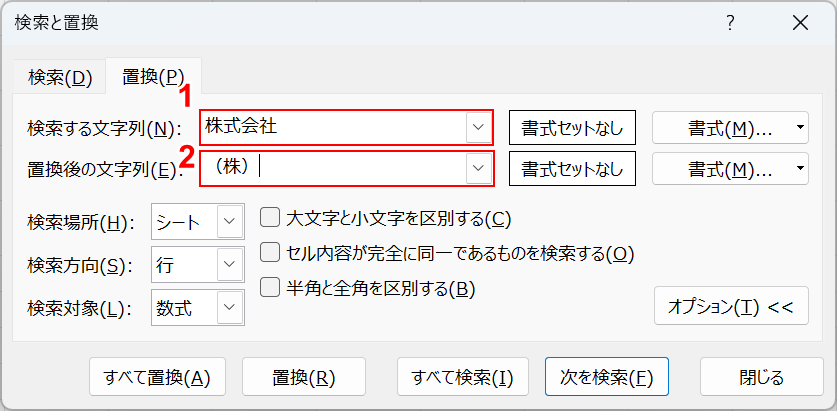Expand the 検索する文字列 history dropdown
The height and width of the screenshot is (411, 837).
(x=478, y=127)
